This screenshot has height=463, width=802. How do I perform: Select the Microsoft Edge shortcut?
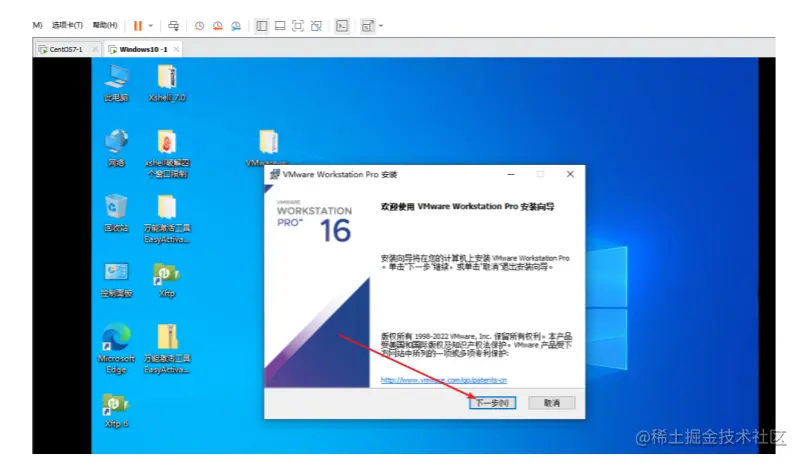pyautogui.click(x=116, y=349)
